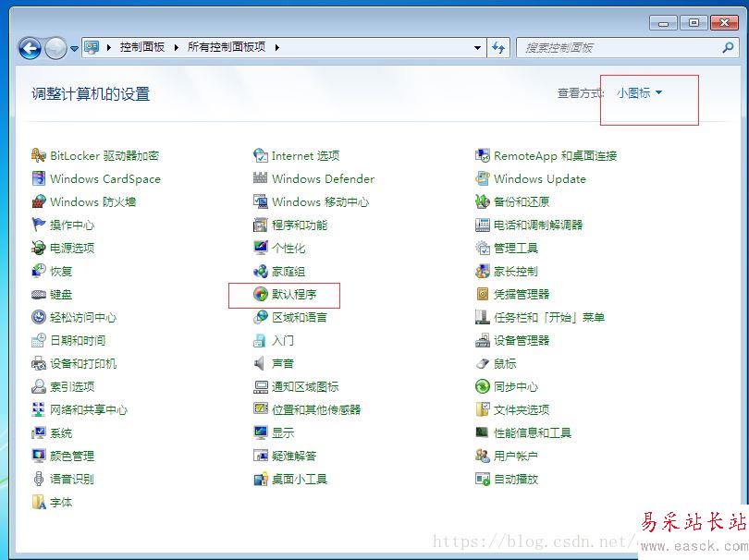Screen dimensions: 749x560
Task: Open 家庭组 icon
Action: 261,271
